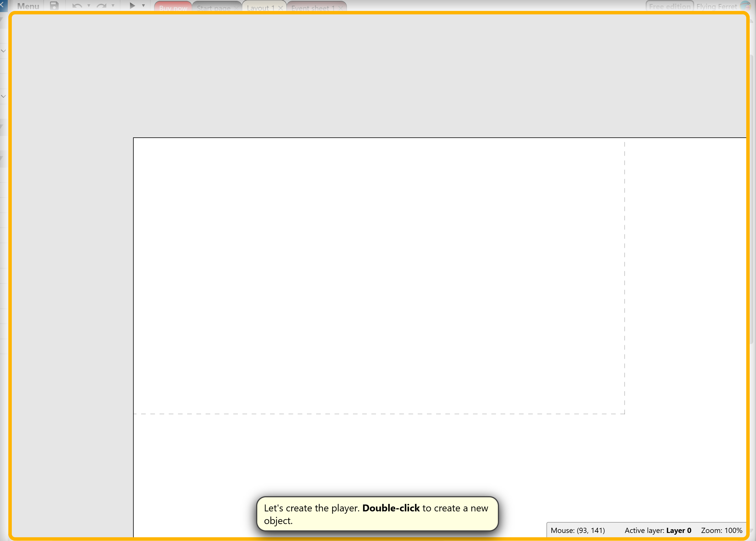Click the Flying Ferret avatar icon
This screenshot has width=756, height=541.
tap(745, 6)
